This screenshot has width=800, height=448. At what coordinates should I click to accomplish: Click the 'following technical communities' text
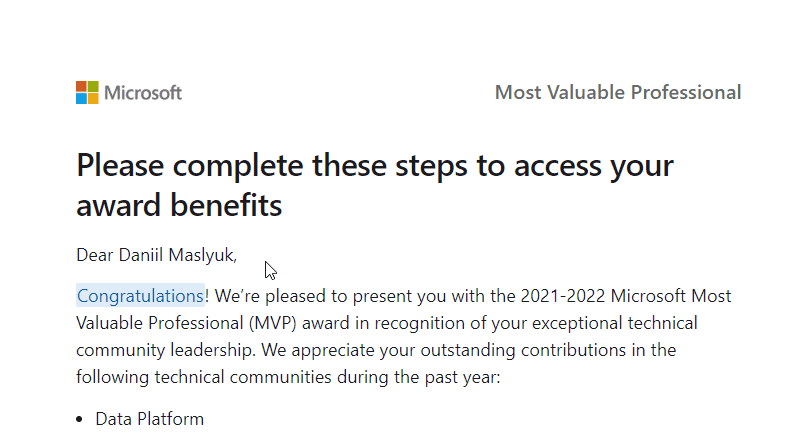click(x=204, y=377)
